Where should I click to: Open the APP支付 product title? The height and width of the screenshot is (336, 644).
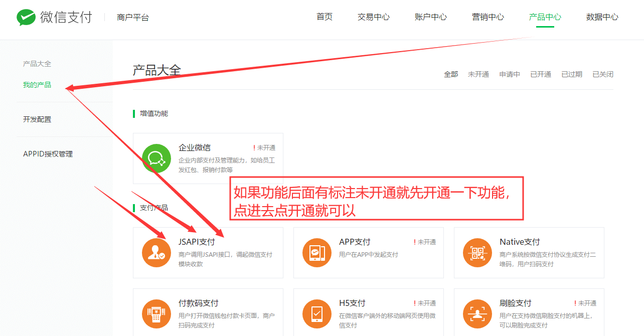pos(355,242)
